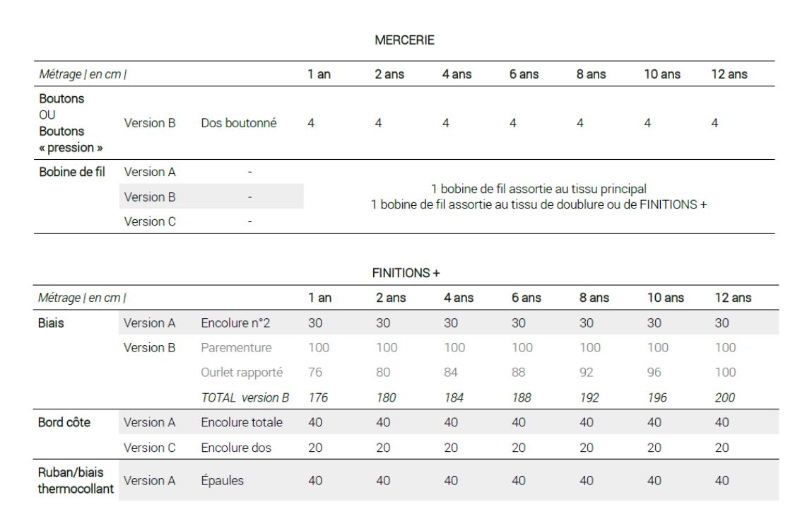This screenshot has height=512, width=812.
Task: Select the Ourlet rapporté value 88
Action: (x=517, y=372)
